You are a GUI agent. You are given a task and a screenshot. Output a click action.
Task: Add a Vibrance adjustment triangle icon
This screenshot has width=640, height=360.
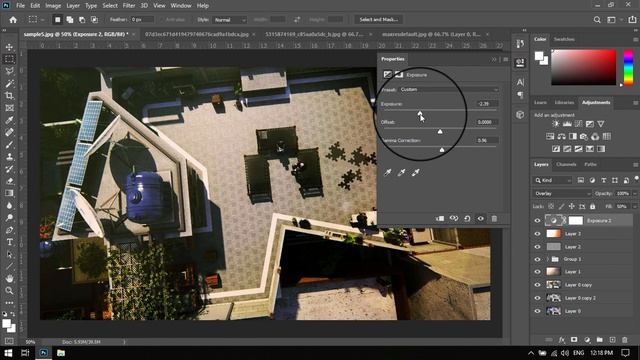pyautogui.click(x=601, y=124)
